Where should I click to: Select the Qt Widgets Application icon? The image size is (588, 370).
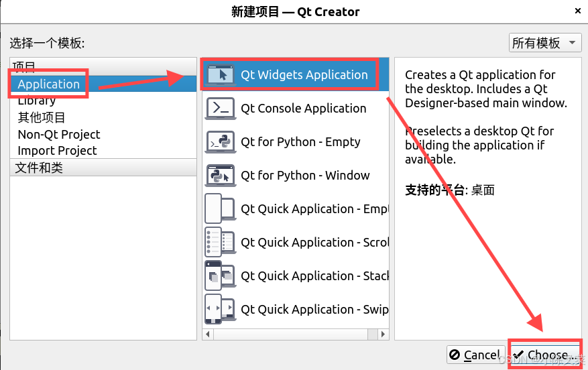click(x=221, y=74)
